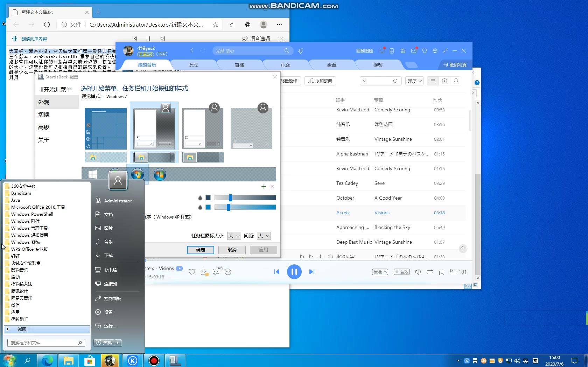Click the playlist filter field containing v
Viewport: 588px width, 367px height.
(380, 81)
